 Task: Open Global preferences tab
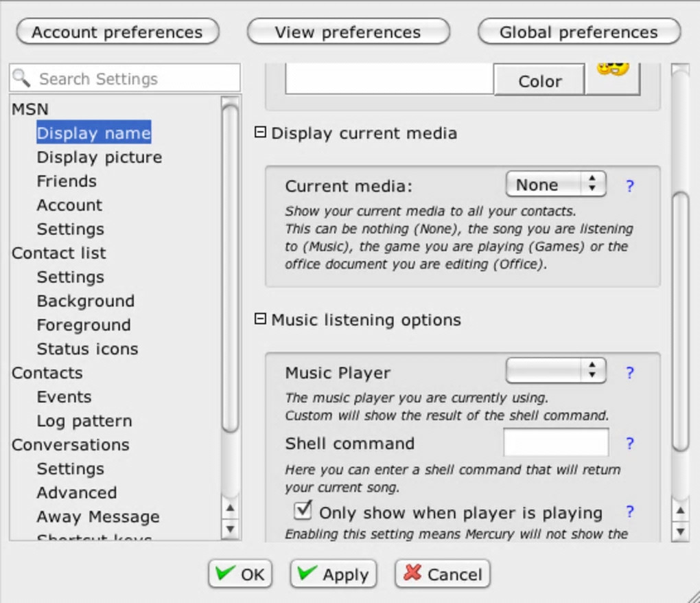[x=579, y=32]
